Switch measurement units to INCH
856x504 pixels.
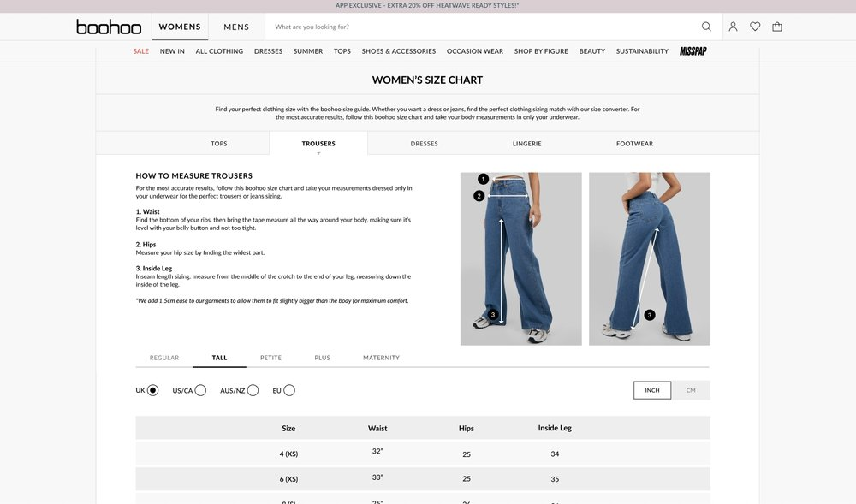click(652, 390)
